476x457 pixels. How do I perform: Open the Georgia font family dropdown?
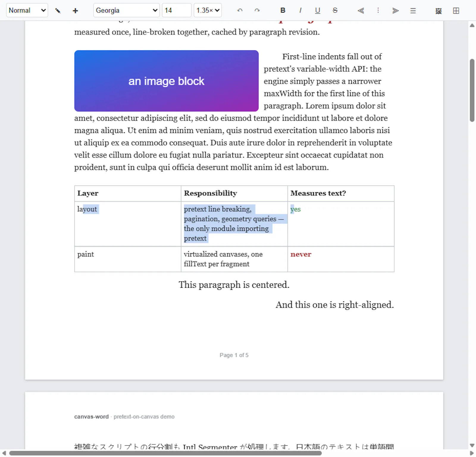click(126, 10)
